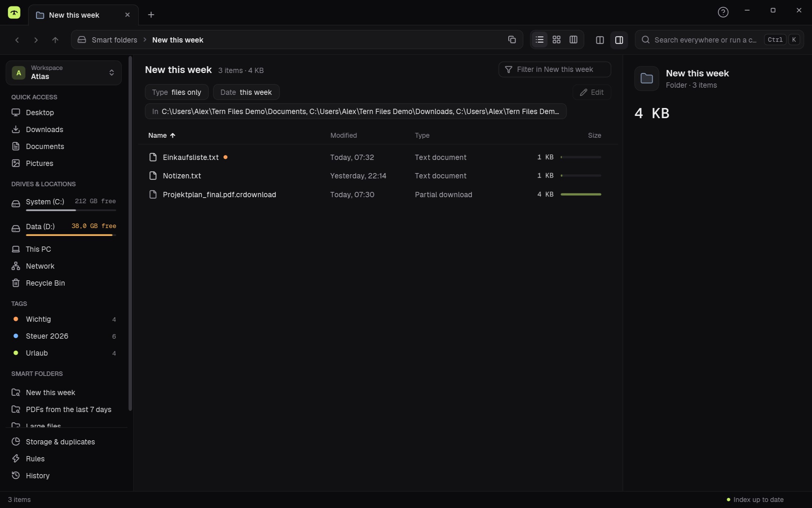Click the Tern app logo
The height and width of the screenshot is (508, 812).
[x=14, y=13]
